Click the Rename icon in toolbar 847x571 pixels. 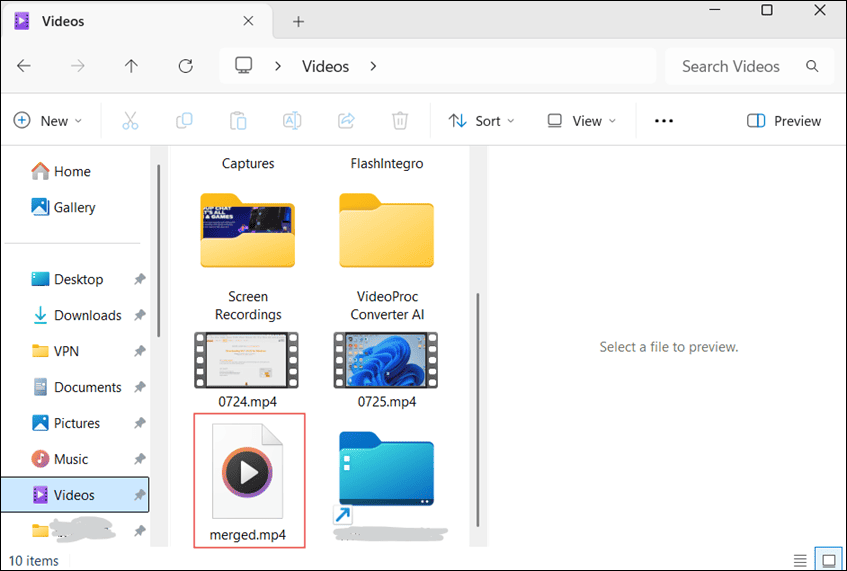292,120
